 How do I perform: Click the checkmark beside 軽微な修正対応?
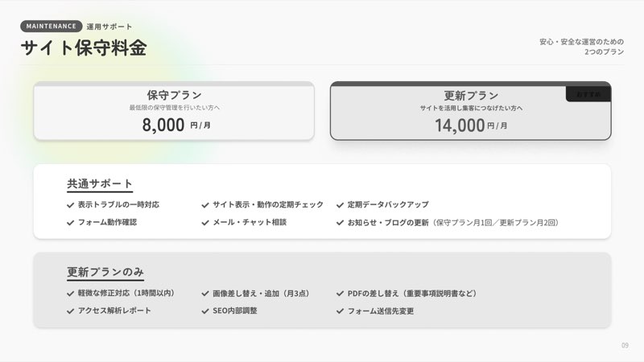click(x=71, y=294)
